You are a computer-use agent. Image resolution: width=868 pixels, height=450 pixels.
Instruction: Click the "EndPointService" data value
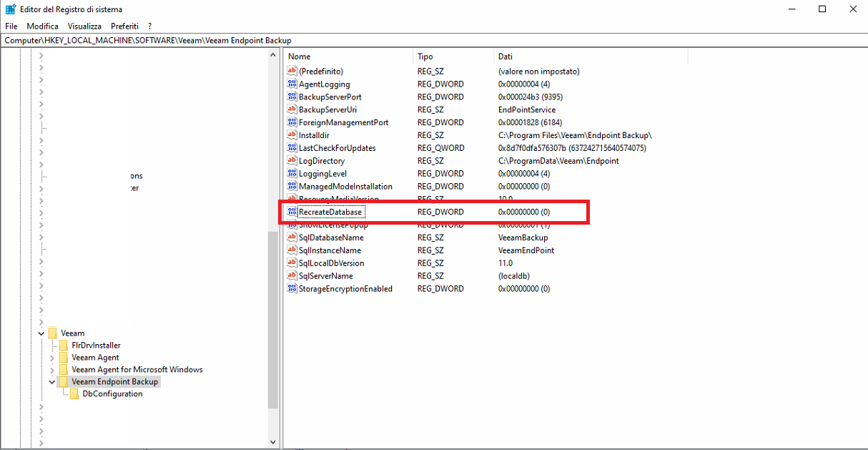point(527,109)
